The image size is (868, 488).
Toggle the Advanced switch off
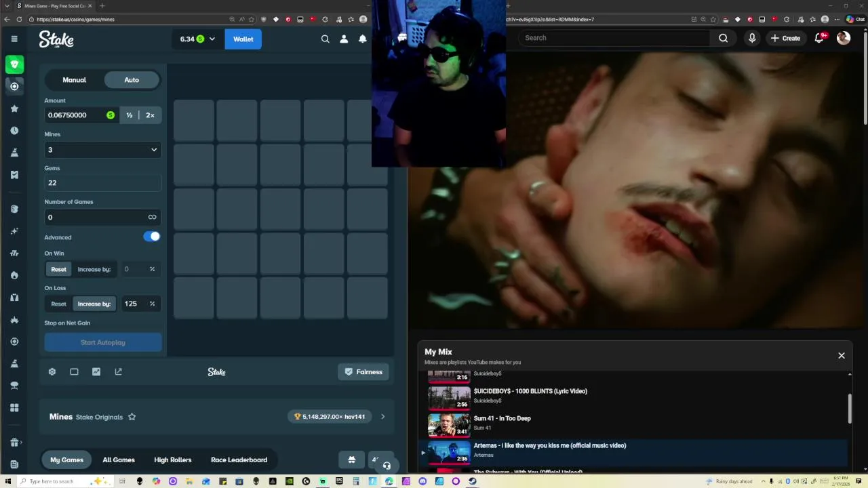(152, 237)
